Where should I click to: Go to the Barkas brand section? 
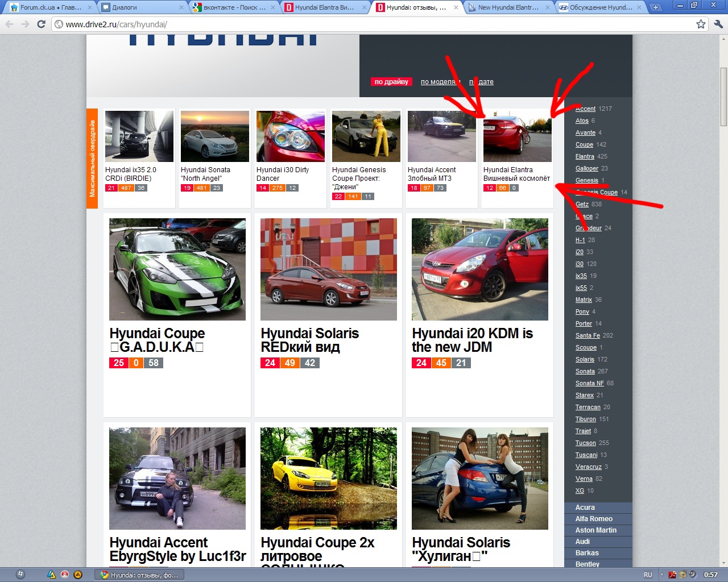(598, 553)
